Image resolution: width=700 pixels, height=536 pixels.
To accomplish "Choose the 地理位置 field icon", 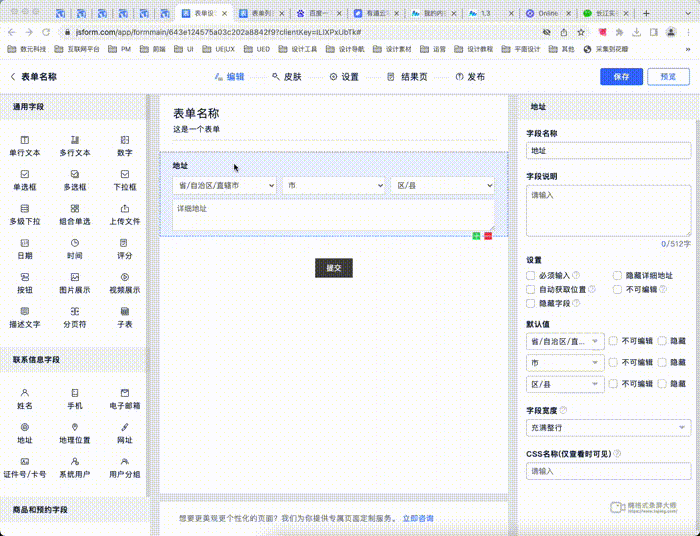I will [x=75, y=433].
